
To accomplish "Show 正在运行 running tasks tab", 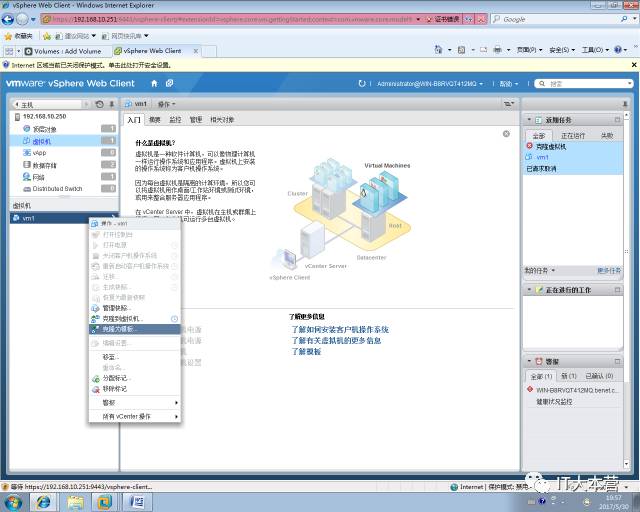I will 573,136.
